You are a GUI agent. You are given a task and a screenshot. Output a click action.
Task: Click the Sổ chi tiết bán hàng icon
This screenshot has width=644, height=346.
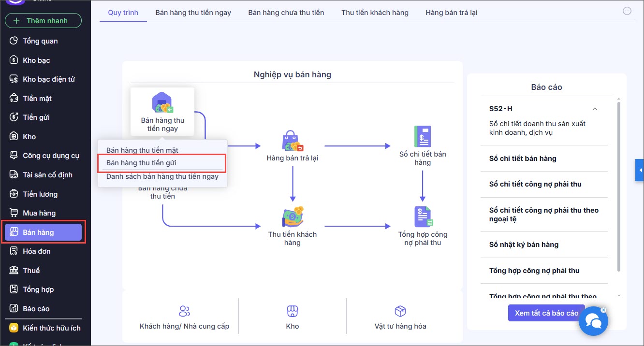[x=423, y=136]
